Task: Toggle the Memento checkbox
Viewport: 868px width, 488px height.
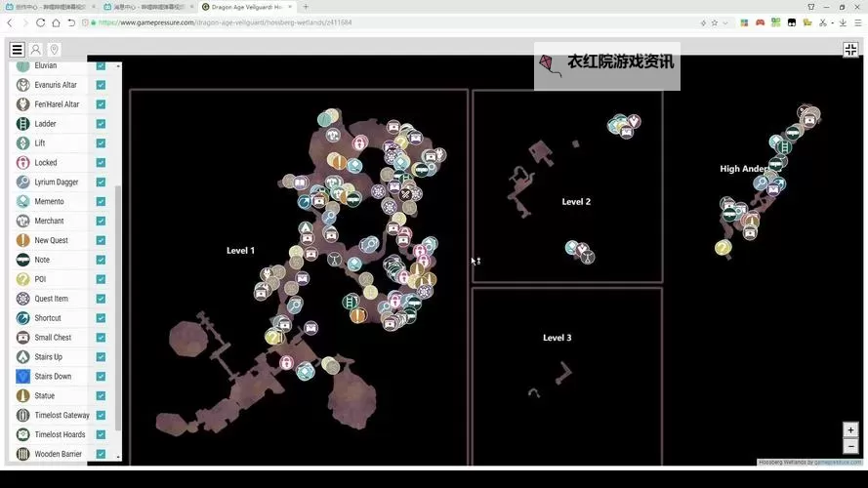Action: click(x=101, y=201)
